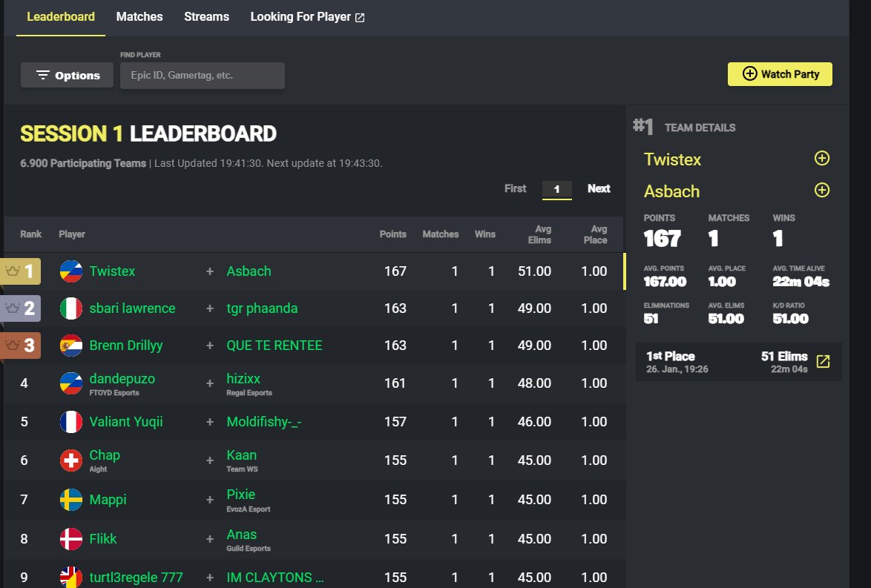This screenshot has width=871, height=588.
Task: Add Twistex via plus circle icon
Action: [x=822, y=158]
